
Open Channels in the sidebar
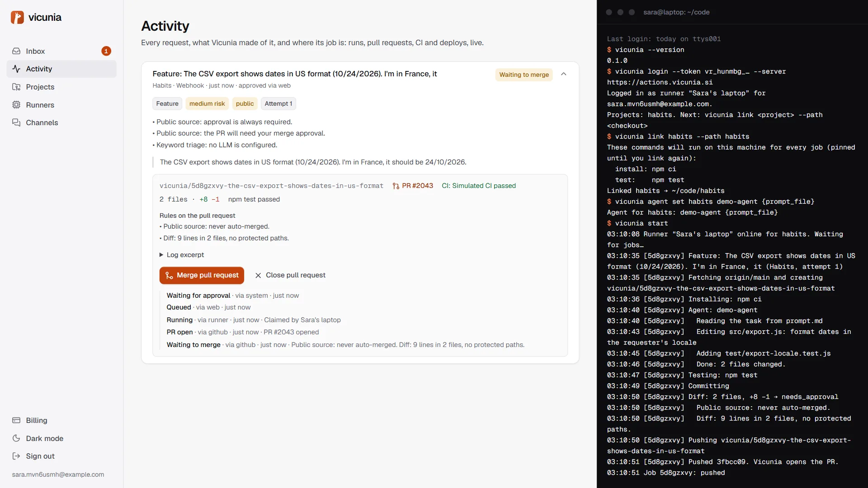[x=61, y=122]
